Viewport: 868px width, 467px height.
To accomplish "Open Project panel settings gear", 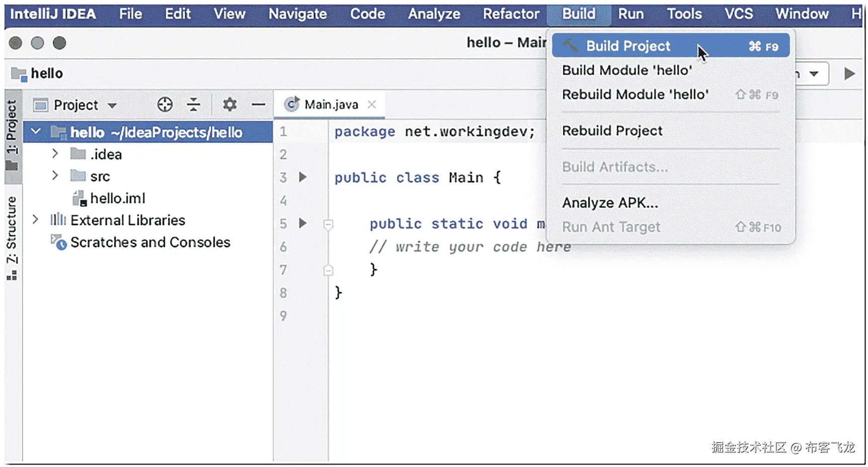I will coord(230,105).
